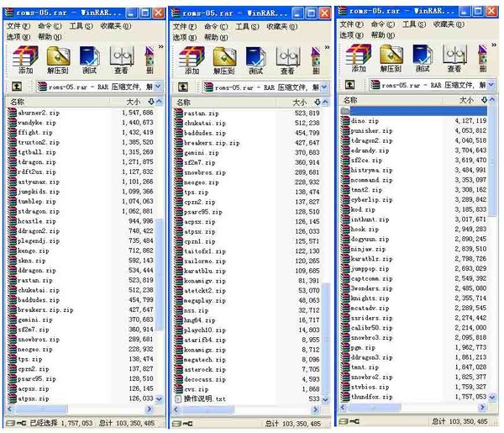Select tdragon.zip in the left window

point(37,161)
